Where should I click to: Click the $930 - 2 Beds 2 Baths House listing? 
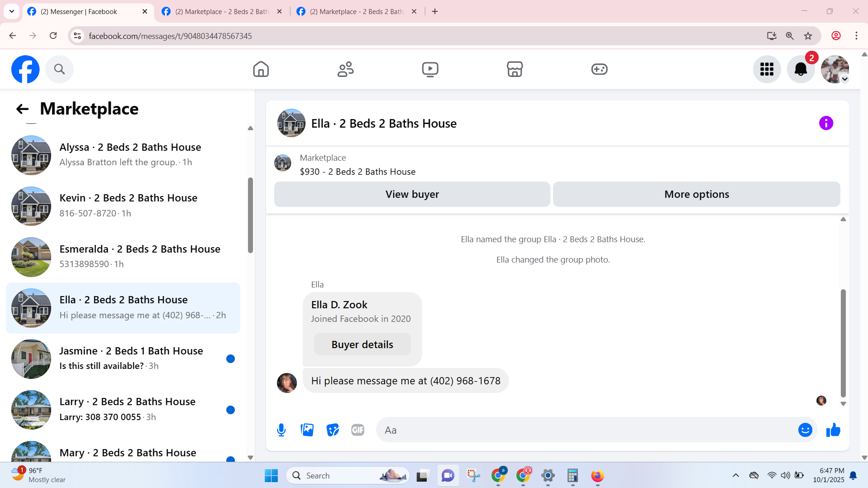coord(358,172)
